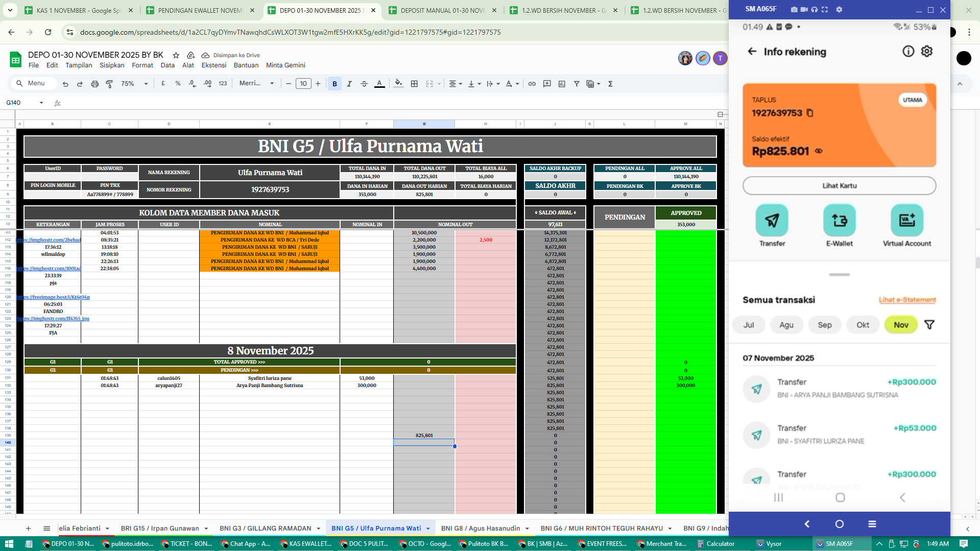The height and width of the screenshot is (551, 980).
Task: Open the Tampilan menu
Action: [79, 65]
